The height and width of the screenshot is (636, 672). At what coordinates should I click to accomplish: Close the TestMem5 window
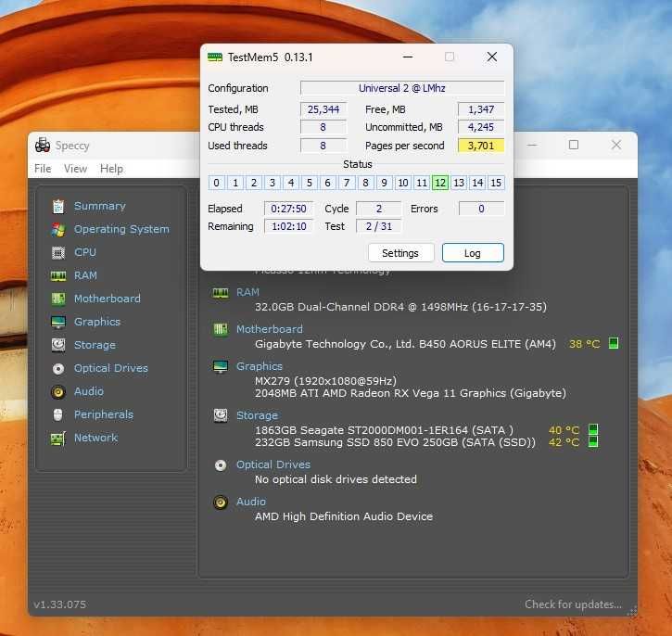pos(492,57)
